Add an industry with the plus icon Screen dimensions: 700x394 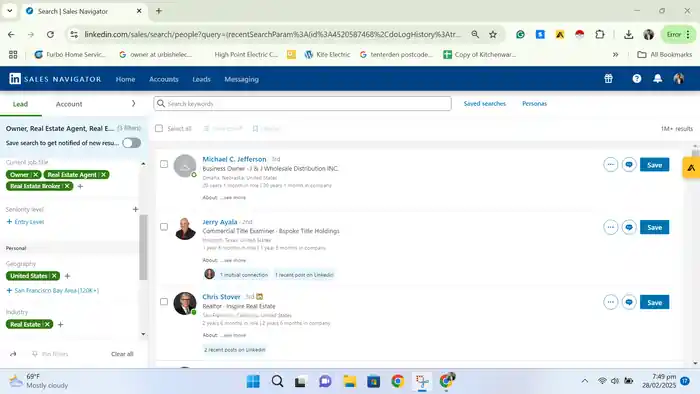[61, 325]
